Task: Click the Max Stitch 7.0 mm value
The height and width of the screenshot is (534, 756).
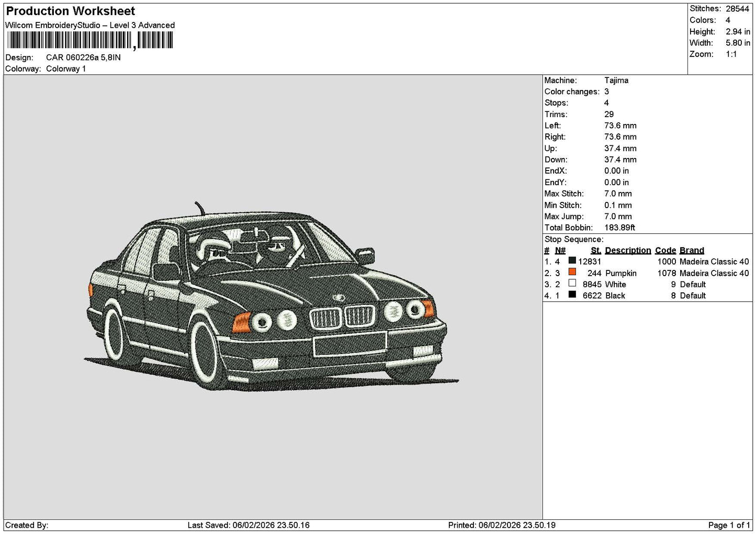Action: coord(618,194)
